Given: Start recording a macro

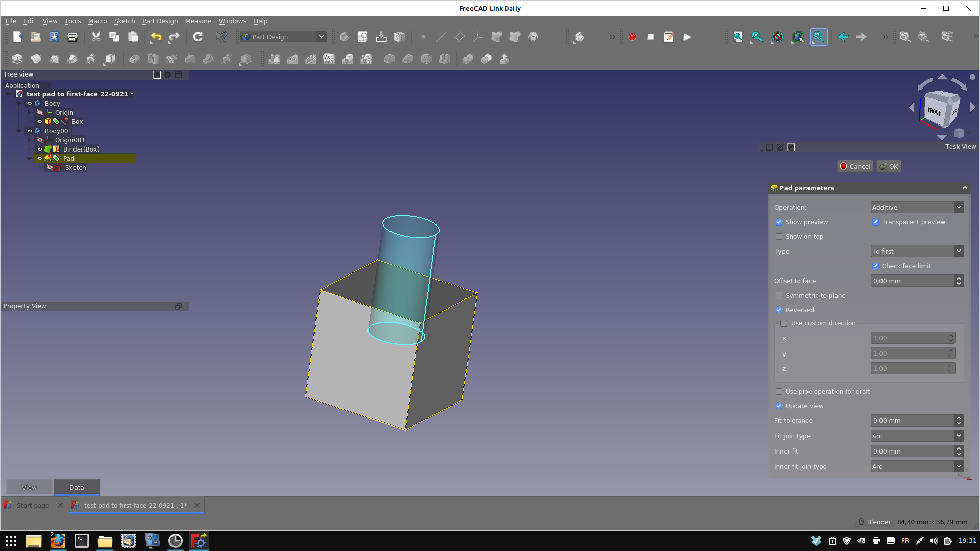Looking at the screenshot, I should 632,37.
